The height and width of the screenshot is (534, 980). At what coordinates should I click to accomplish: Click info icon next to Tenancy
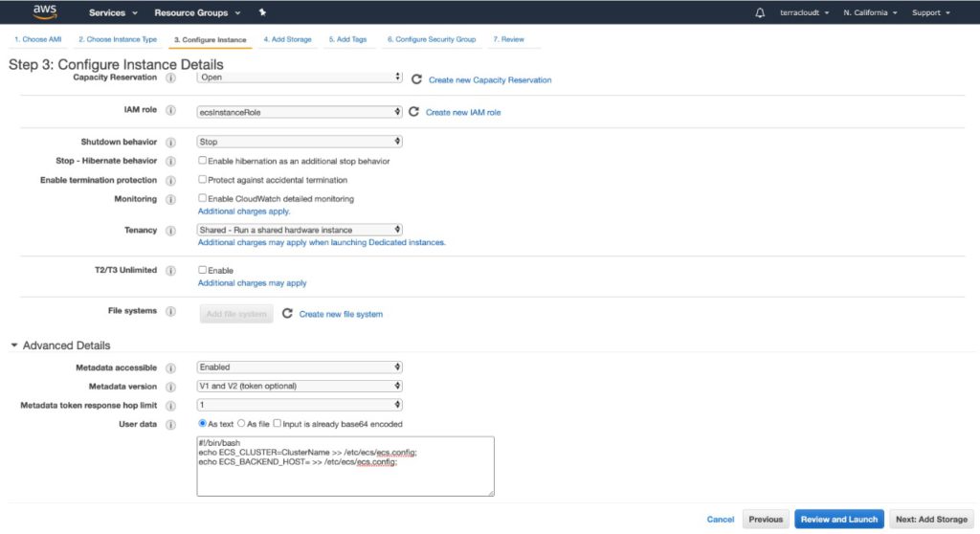click(x=170, y=231)
